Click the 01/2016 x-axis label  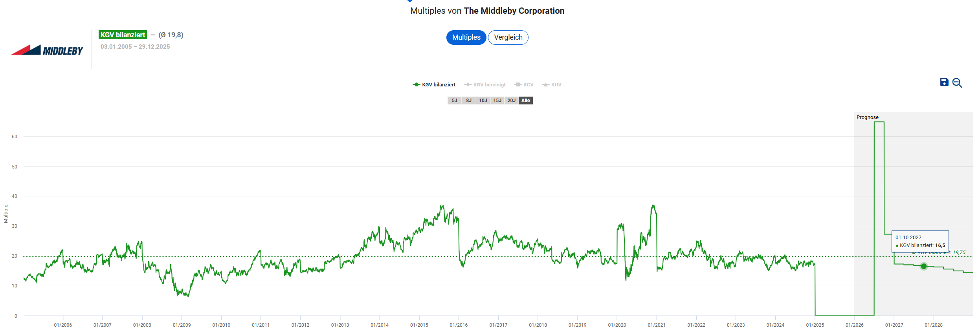click(459, 325)
